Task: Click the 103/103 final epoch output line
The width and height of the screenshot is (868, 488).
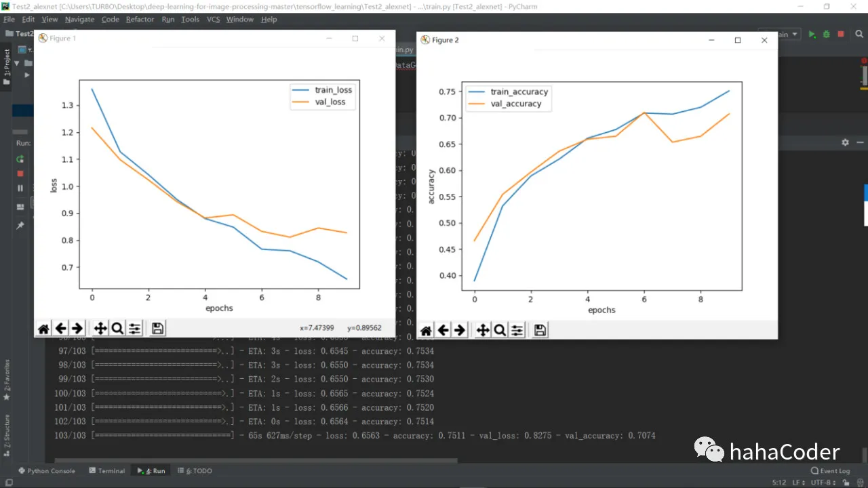Action: (x=355, y=436)
